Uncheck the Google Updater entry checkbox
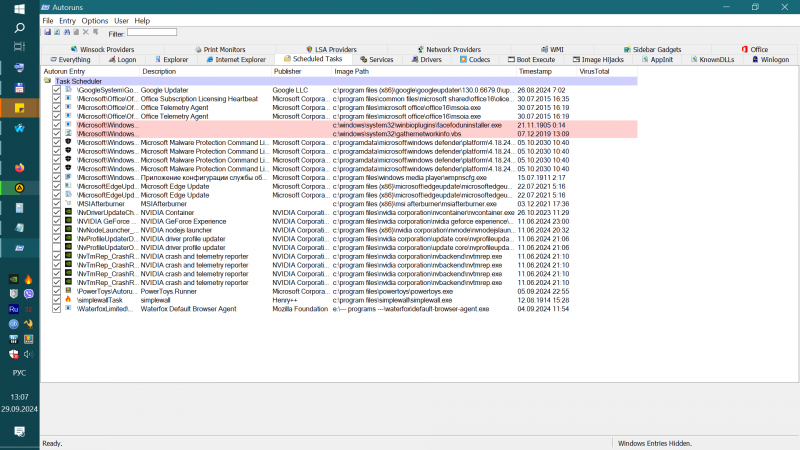800x450 pixels. point(57,90)
